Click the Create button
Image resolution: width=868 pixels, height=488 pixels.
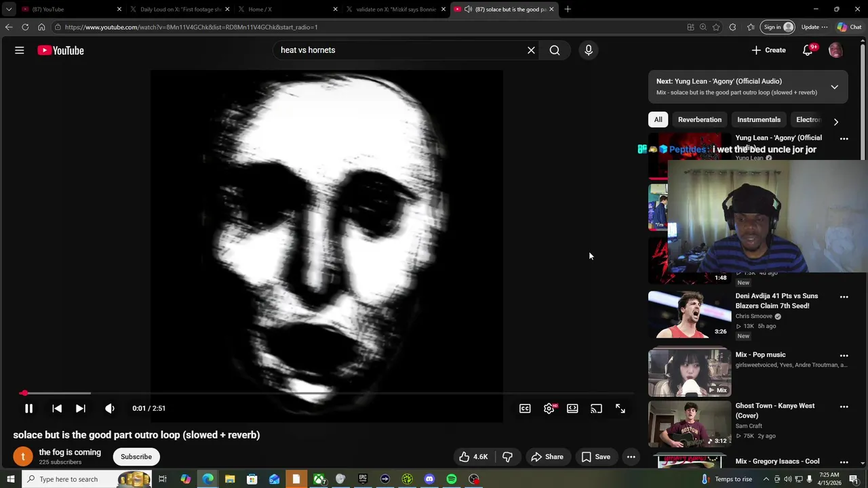tap(768, 50)
